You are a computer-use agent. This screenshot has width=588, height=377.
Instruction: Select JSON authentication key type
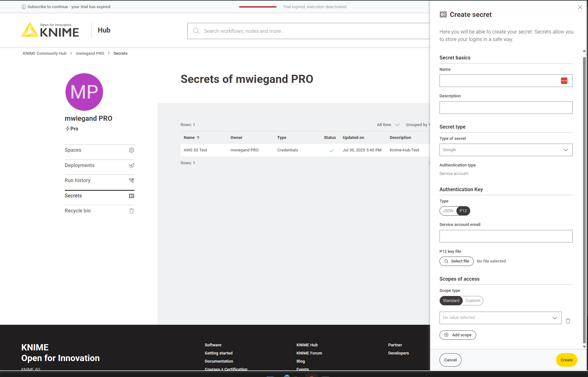448,211
